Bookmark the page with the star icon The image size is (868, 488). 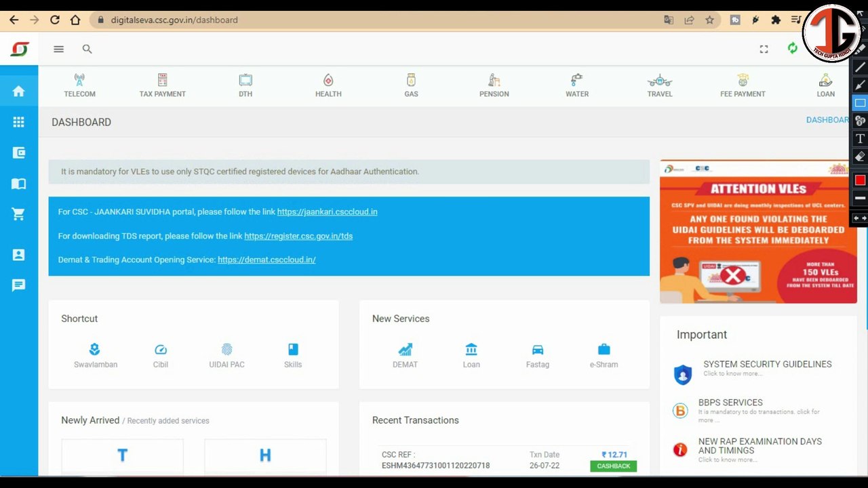pos(709,20)
